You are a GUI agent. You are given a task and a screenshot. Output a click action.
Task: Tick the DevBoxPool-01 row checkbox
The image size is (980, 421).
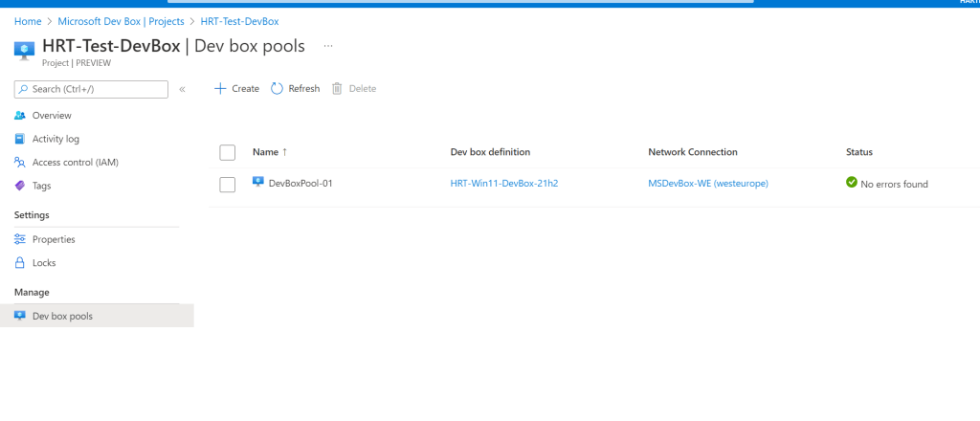[x=228, y=185]
